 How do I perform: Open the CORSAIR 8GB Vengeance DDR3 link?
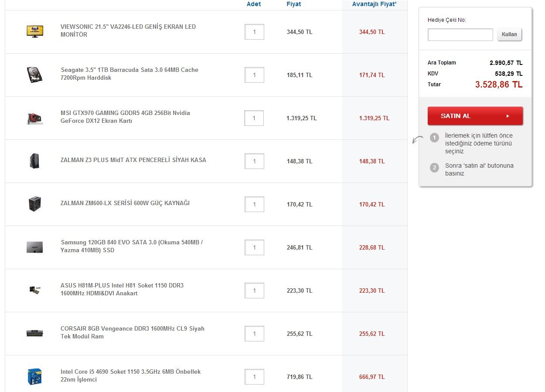133,332
